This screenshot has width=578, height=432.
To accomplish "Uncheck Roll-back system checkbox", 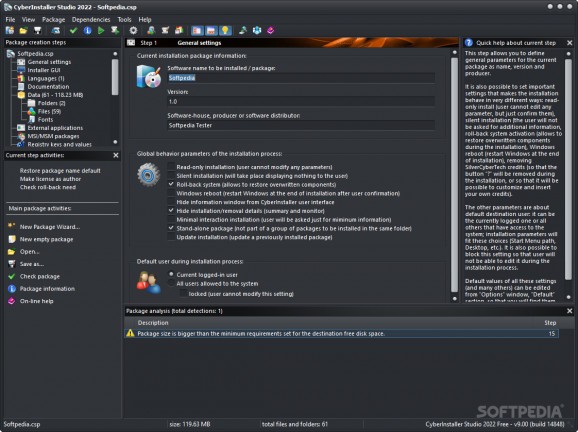I will click(171, 184).
